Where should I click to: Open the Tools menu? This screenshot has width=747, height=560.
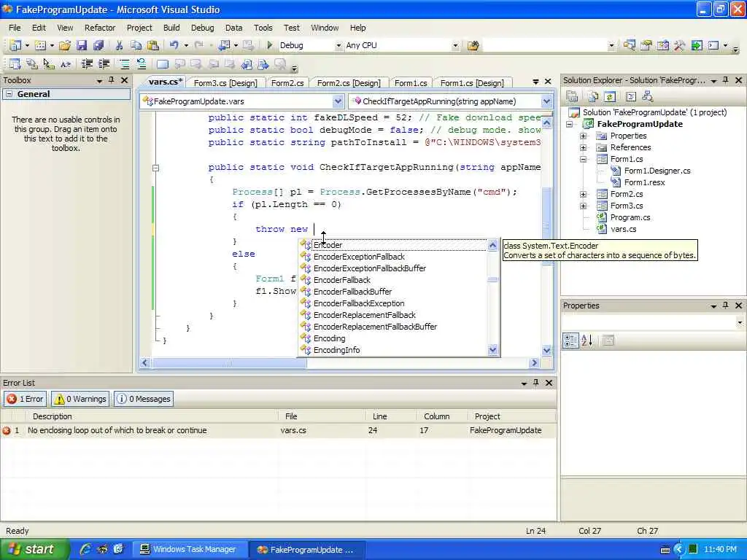pyautogui.click(x=263, y=28)
